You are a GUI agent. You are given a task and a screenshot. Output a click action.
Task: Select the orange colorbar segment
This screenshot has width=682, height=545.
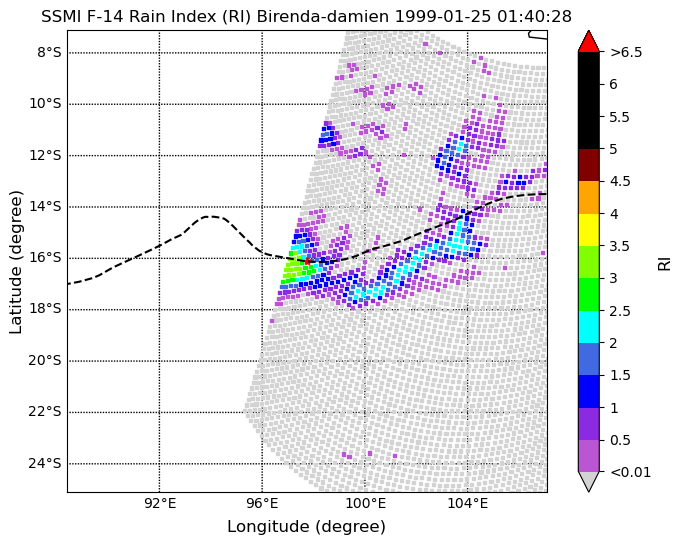(588, 197)
